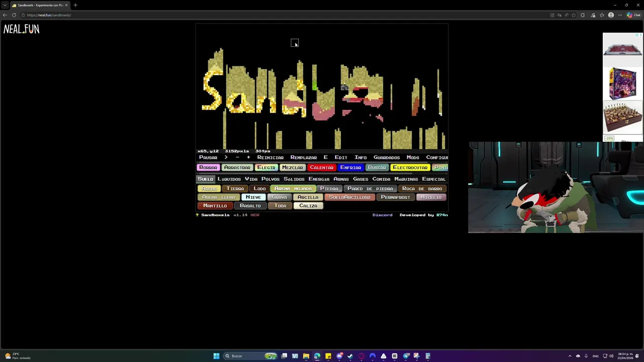Open the chess set ad thumbnail
The width and height of the screenshot is (644, 362).
[622, 118]
